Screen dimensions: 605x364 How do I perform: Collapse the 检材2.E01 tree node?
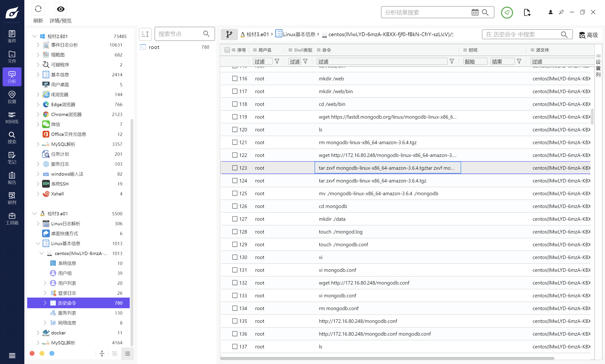pyautogui.click(x=34, y=36)
